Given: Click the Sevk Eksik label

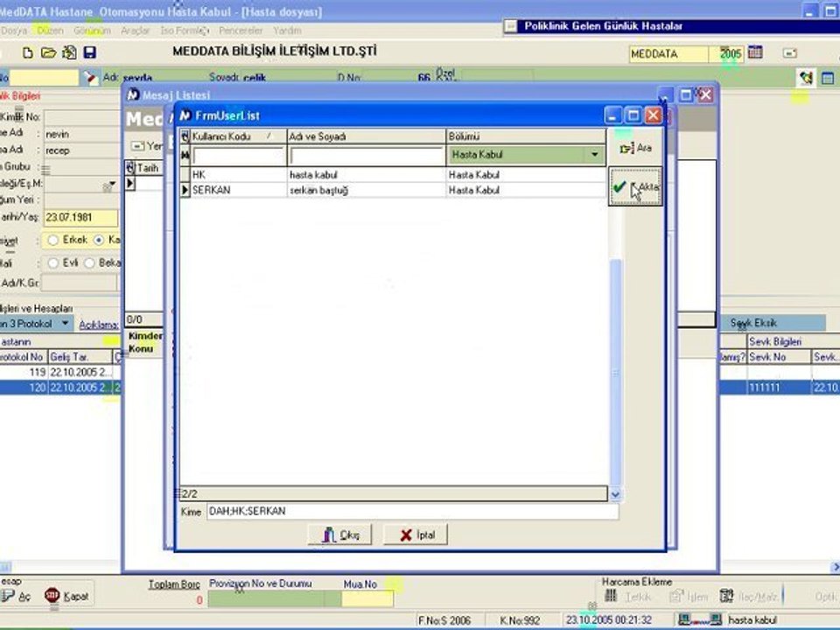Looking at the screenshot, I should [753, 323].
